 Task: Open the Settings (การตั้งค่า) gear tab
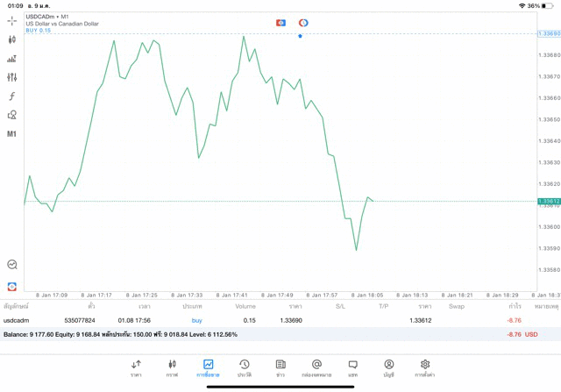425,367
